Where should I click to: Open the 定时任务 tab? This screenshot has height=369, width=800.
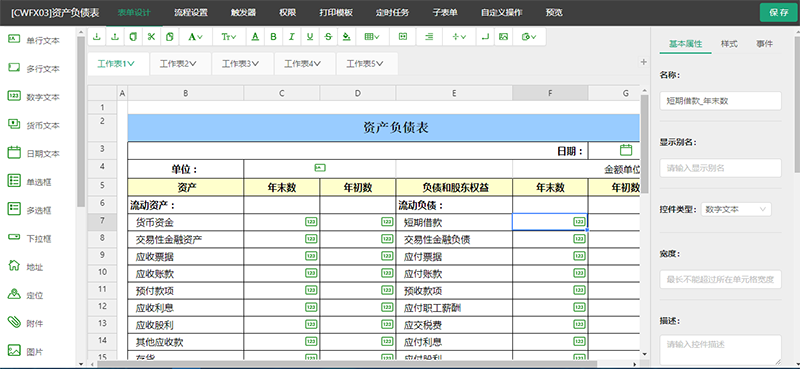tap(392, 13)
